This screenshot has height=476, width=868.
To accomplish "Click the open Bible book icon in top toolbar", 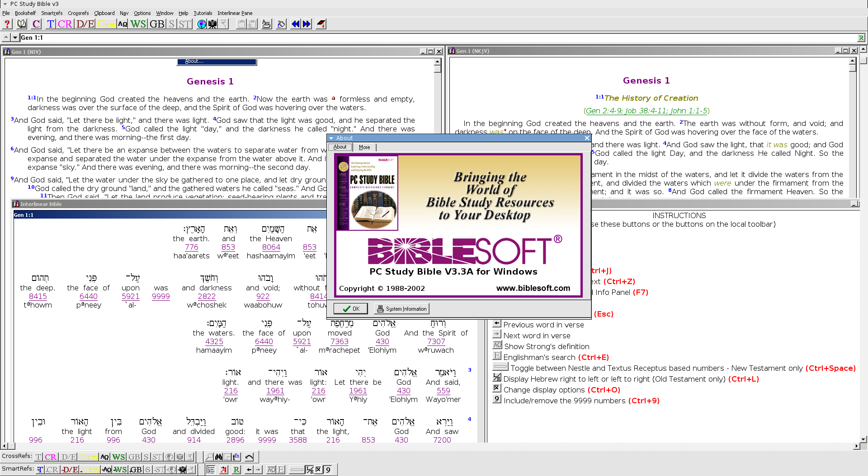I will coord(22,24).
